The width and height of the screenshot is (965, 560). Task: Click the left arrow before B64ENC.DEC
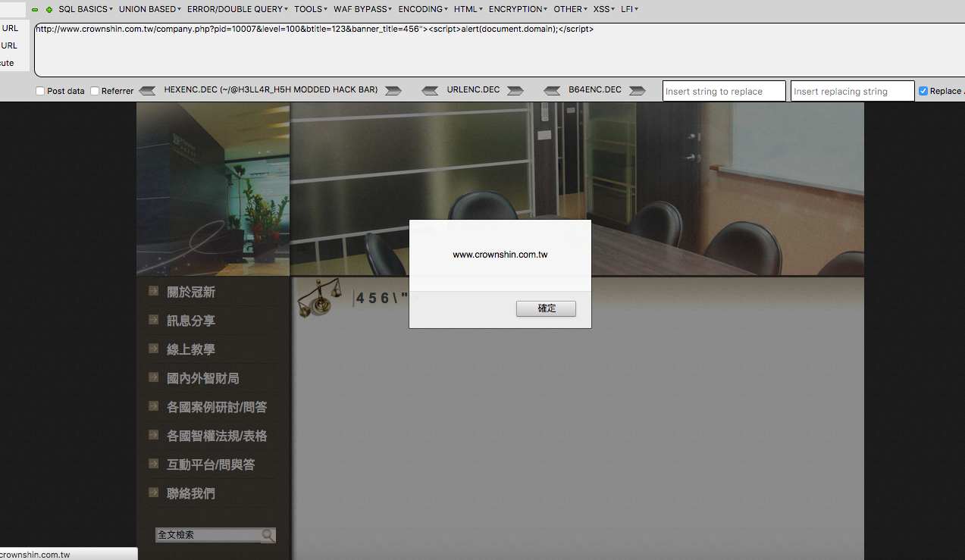pyautogui.click(x=553, y=91)
